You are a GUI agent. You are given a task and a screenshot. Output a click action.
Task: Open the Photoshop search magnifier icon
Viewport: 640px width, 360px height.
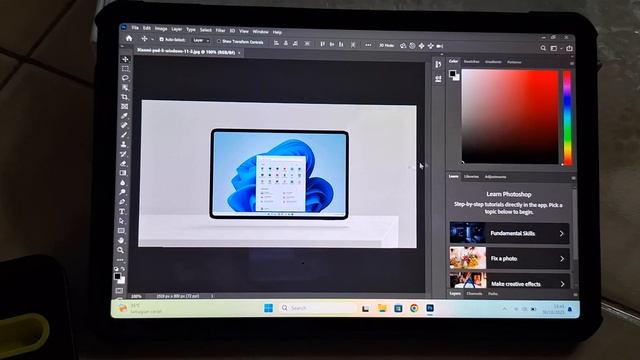[x=543, y=48]
